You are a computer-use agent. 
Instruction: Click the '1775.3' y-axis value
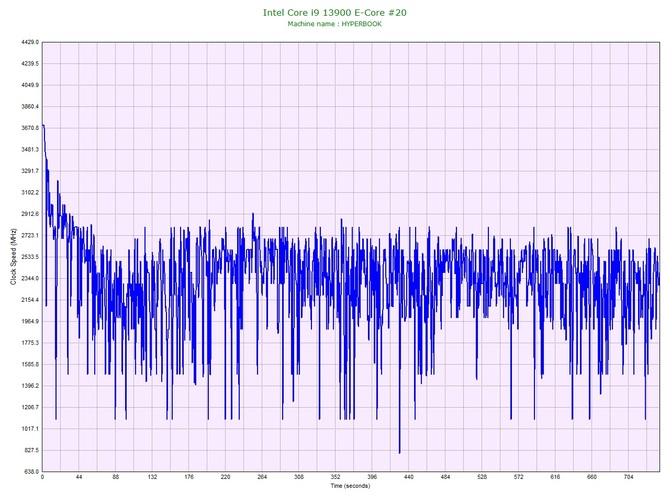coord(30,343)
